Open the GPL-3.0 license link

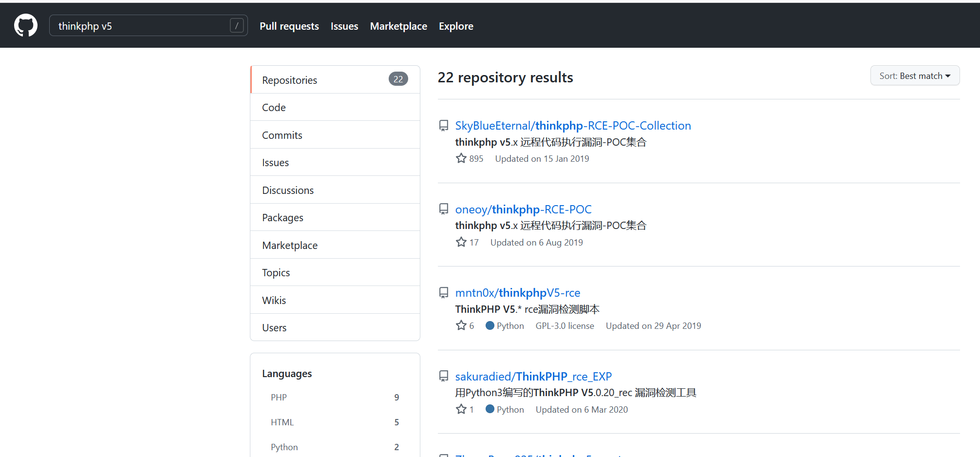pyautogui.click(x=565, y=326)
